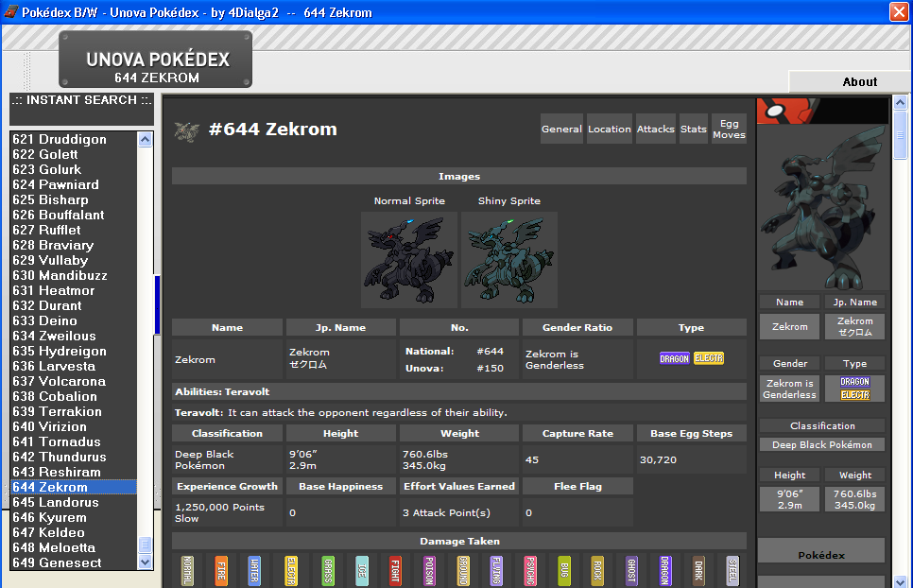Viewport: 913px width, 588px height.
Task: Select 637 Volcarona in the list
Action: (x=74, y=381)
